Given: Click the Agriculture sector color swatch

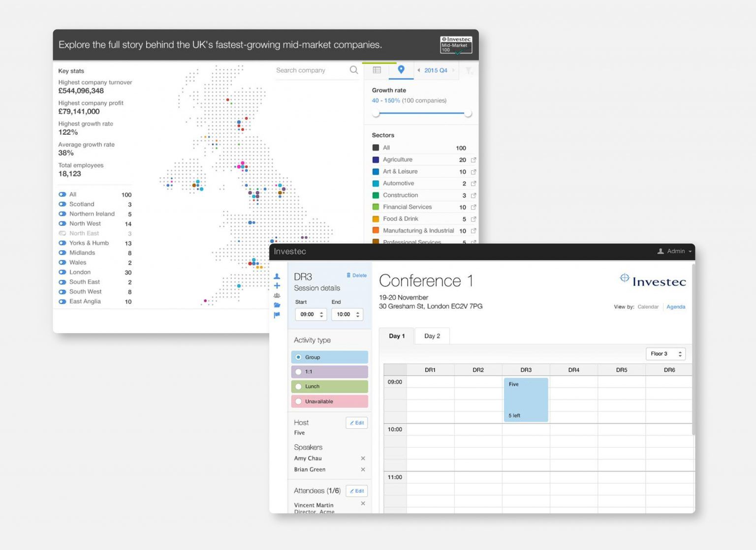Looking at the screenshot, I should pos(376,159).
